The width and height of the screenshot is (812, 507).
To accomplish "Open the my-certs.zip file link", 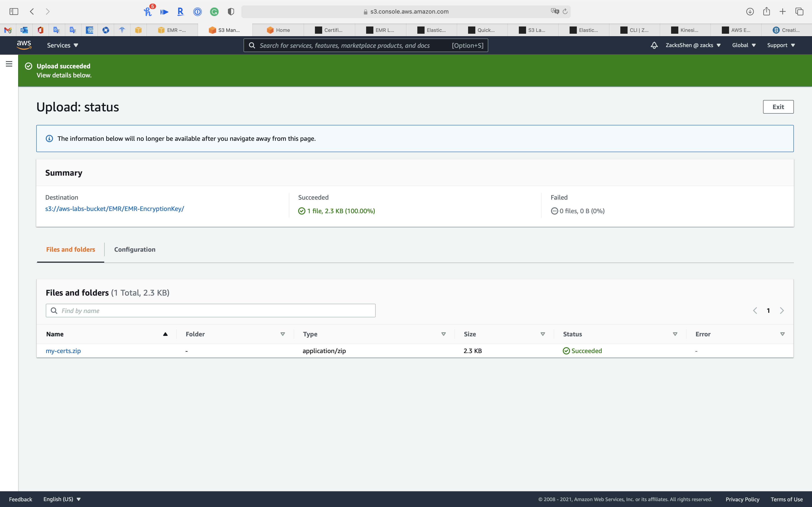I will tap(63, 351).
